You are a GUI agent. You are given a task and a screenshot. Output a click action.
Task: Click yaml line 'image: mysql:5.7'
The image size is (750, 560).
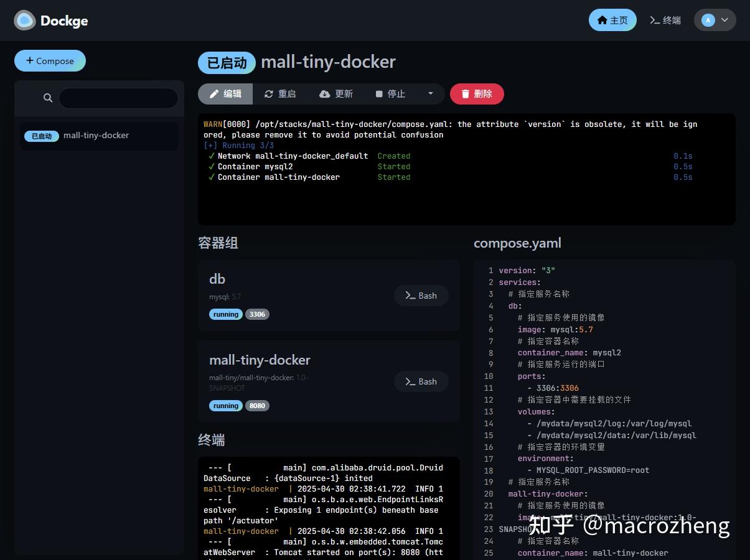pyautogui.click(x=555, y=329)
